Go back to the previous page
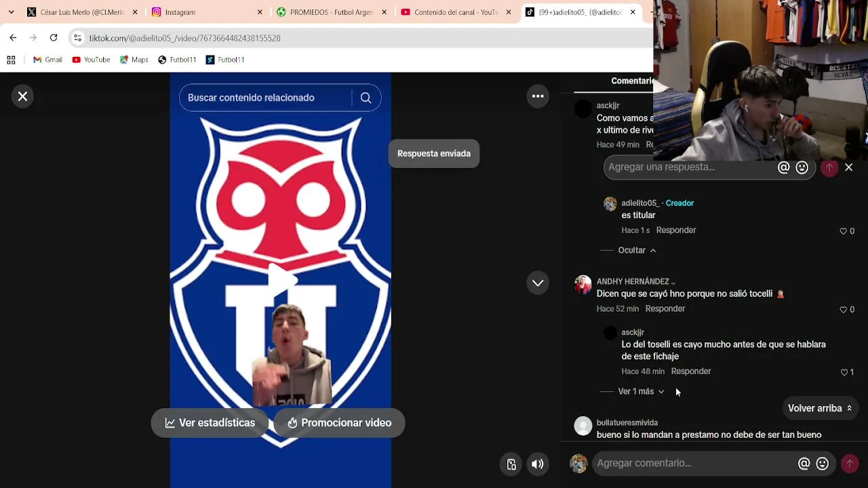Viewport: 868px width, 488px height. (13, 38)
